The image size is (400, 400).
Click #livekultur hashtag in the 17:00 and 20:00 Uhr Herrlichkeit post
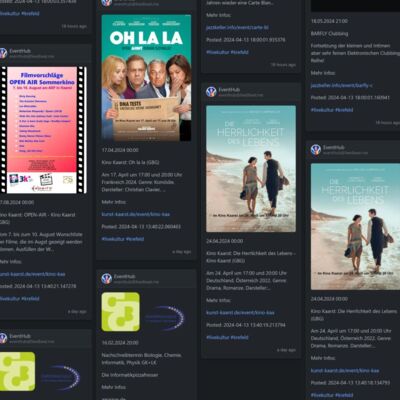coord(218,337)
